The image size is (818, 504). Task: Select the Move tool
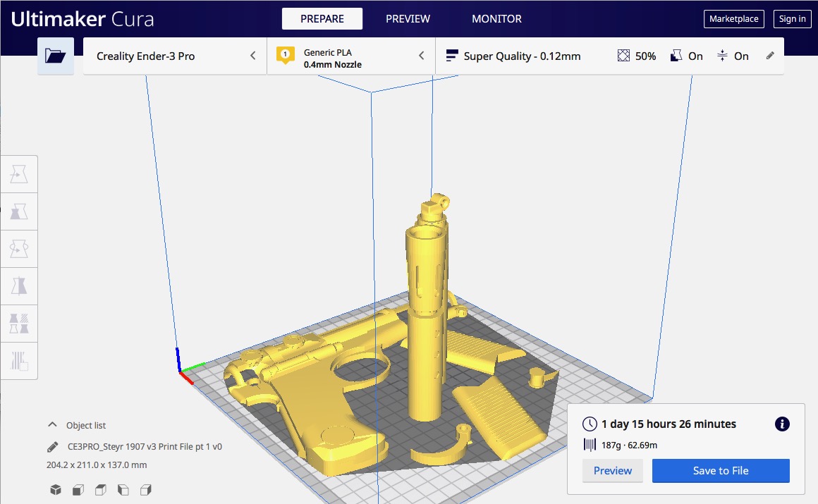(x=19, y=174)
